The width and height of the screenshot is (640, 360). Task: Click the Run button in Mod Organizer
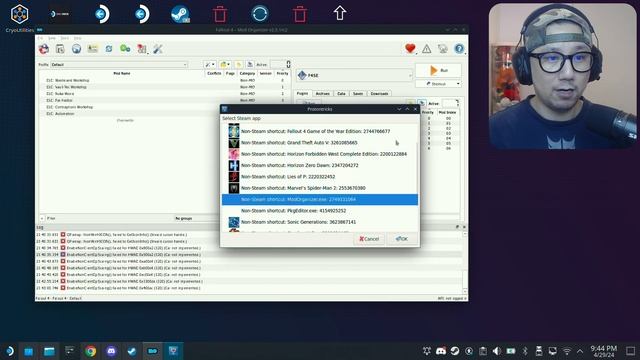point(438,71)
